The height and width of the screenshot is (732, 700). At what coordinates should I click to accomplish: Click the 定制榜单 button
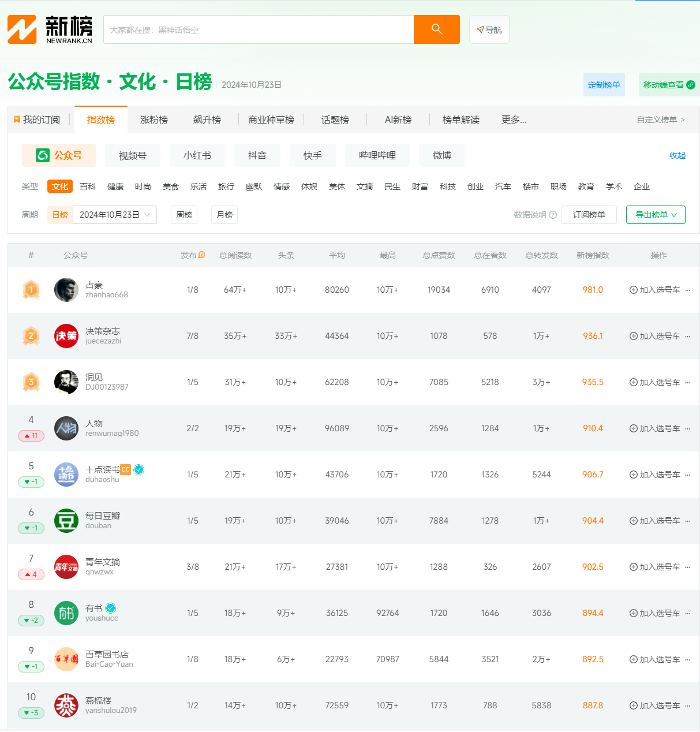[x=604, y=85]
